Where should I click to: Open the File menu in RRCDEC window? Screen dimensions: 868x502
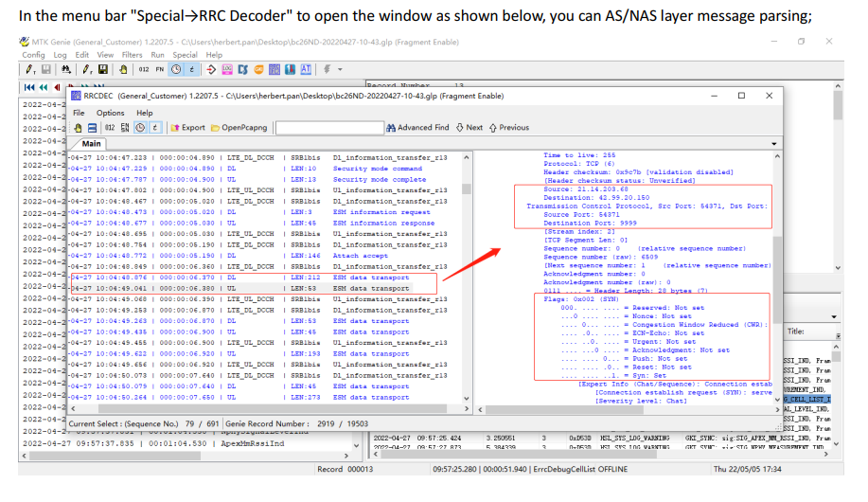[x=79, y=113]
